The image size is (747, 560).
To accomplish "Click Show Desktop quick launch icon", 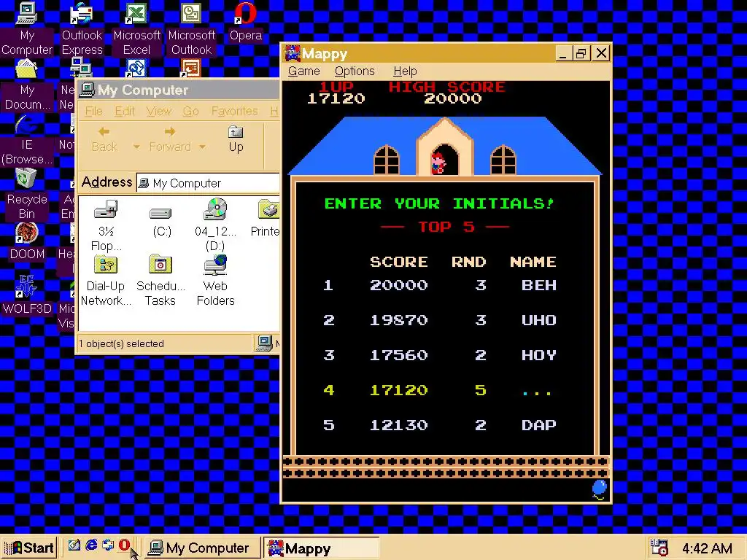I will click(x=74, y=545).
